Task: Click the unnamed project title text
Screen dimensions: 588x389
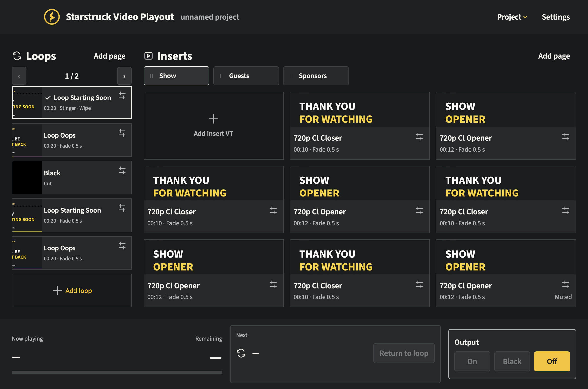Action: coord(210,17)
